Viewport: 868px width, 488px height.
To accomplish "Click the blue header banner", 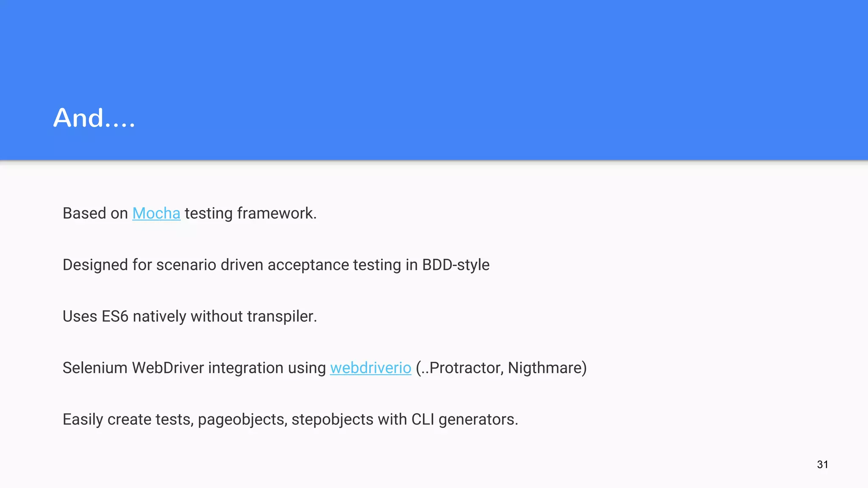I will point(434,80).
